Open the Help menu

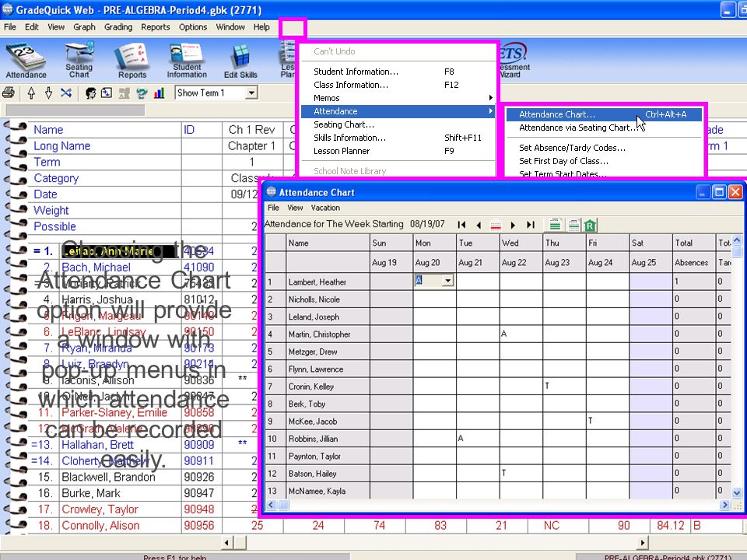[x=261, y=27]
